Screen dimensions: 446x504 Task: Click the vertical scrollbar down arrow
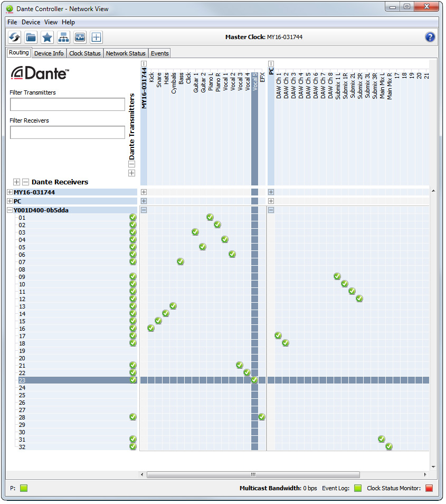click(433, 466)
